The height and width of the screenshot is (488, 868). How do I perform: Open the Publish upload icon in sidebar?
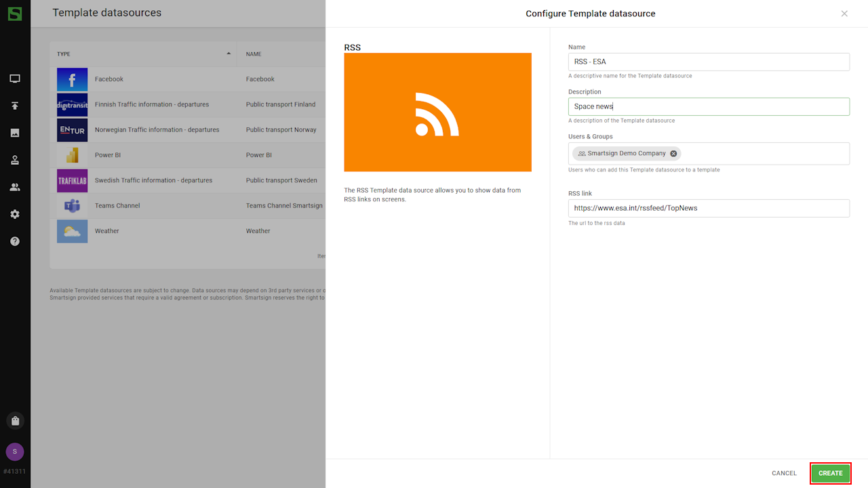click(15, 106)
